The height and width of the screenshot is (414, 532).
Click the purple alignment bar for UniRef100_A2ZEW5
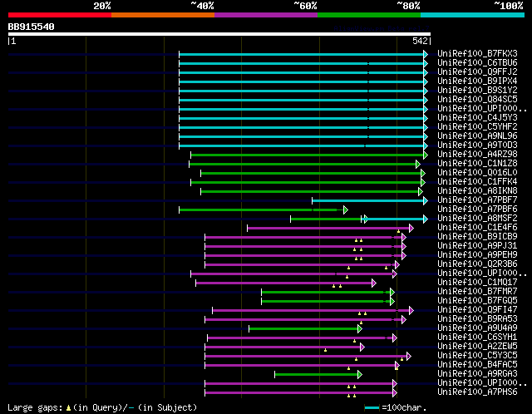[x=284, y=347]
